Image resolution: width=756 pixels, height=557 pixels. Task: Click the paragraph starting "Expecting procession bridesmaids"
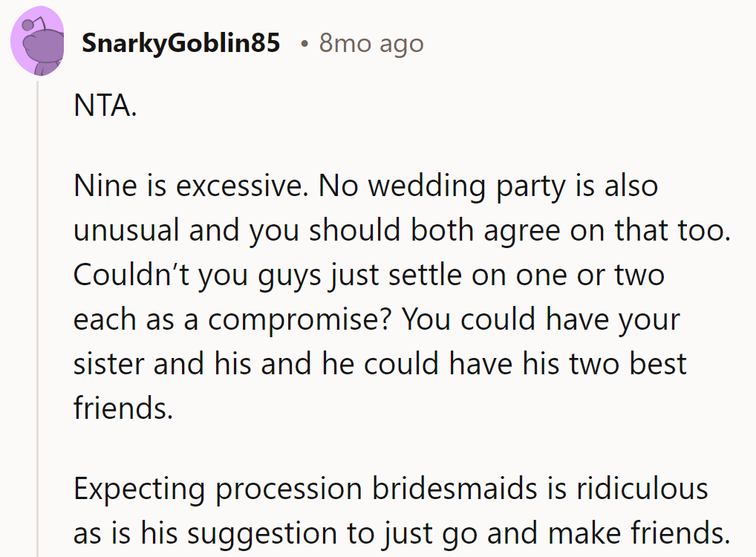tap(401, 511)
